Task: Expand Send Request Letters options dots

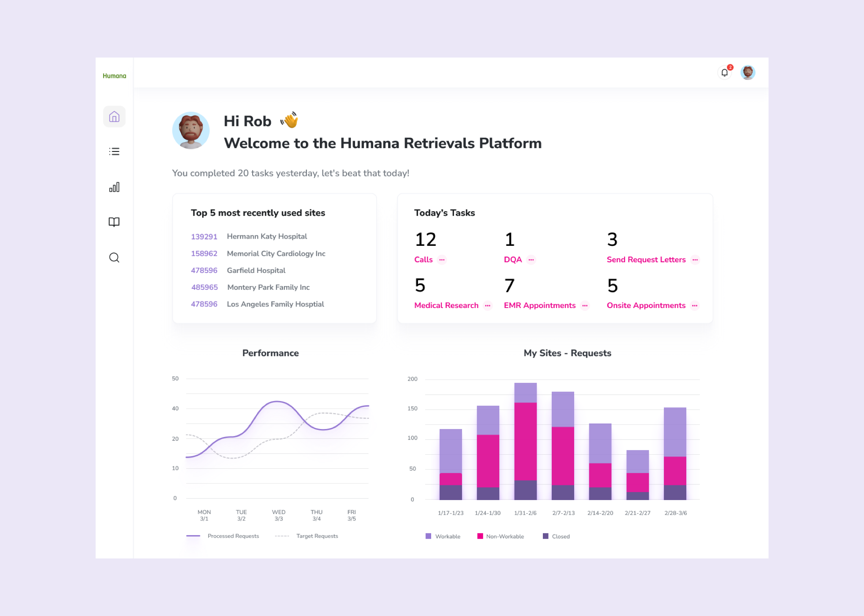Action: (695, 260)
